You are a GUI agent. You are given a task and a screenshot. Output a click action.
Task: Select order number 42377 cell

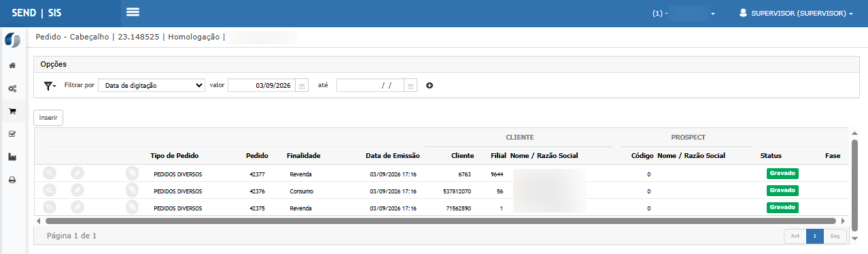coord(257,174)
